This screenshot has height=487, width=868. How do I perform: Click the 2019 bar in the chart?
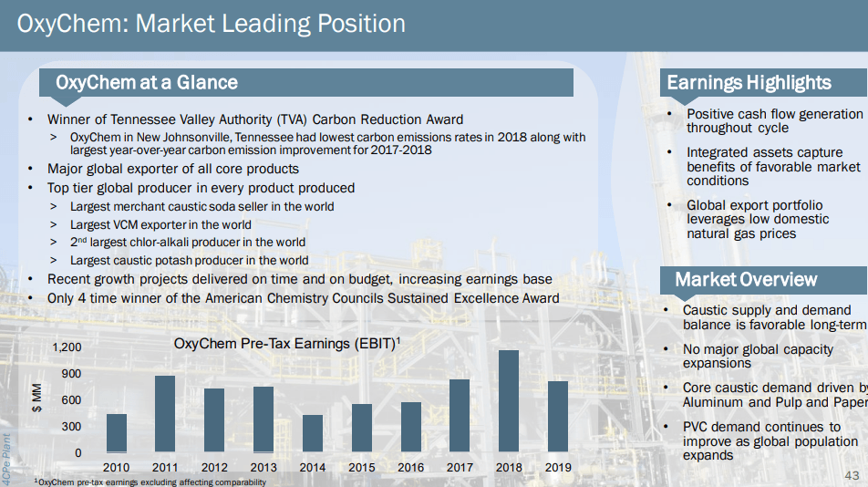(558, 417)
